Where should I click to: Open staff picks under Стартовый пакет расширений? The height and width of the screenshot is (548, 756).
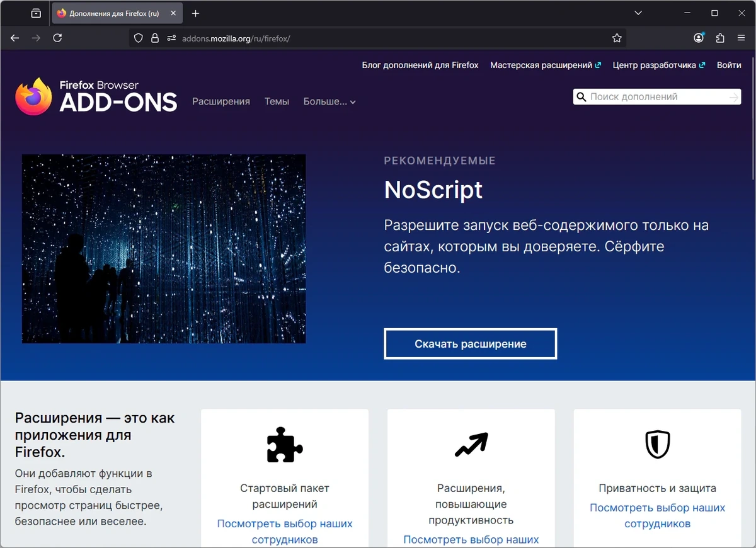pos(285,532)
